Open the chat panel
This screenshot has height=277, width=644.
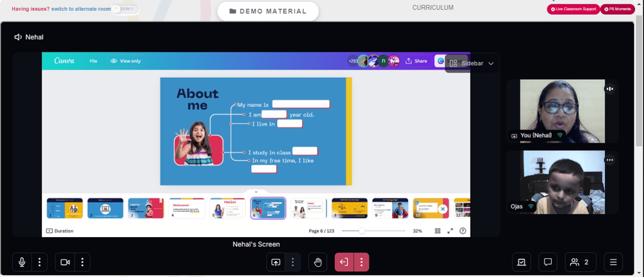[x=547, y=262]
